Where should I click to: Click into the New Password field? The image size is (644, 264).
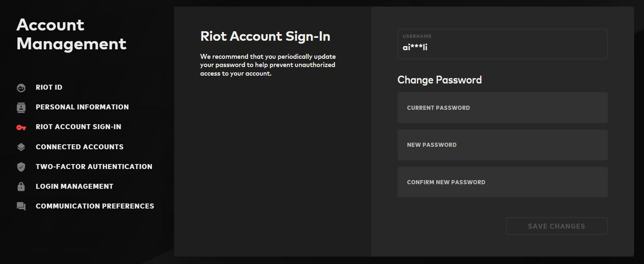[502, 145]
